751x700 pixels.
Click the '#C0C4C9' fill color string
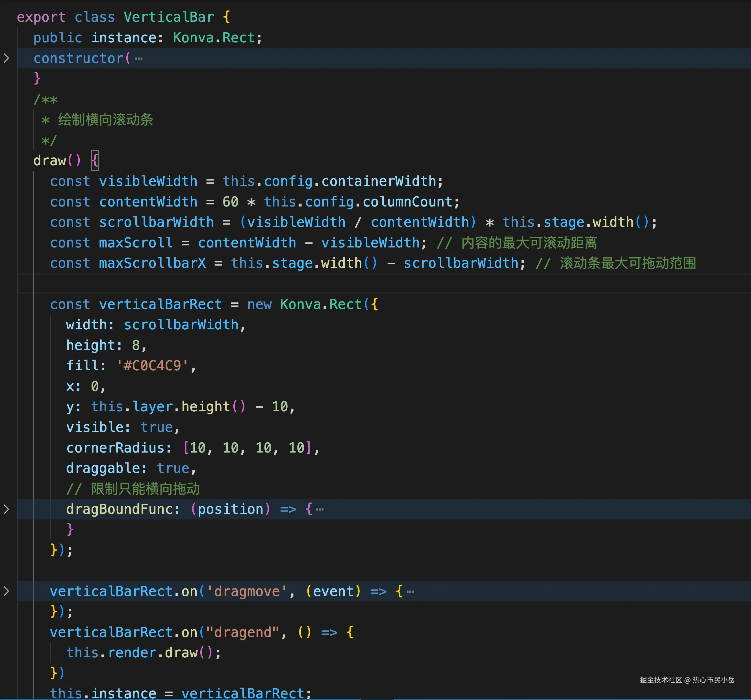click(x=152, y=366)
